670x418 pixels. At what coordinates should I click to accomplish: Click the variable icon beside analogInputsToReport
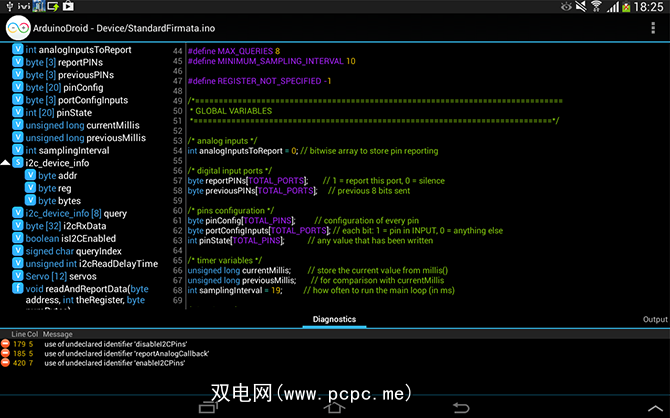[x=18, y=49]
